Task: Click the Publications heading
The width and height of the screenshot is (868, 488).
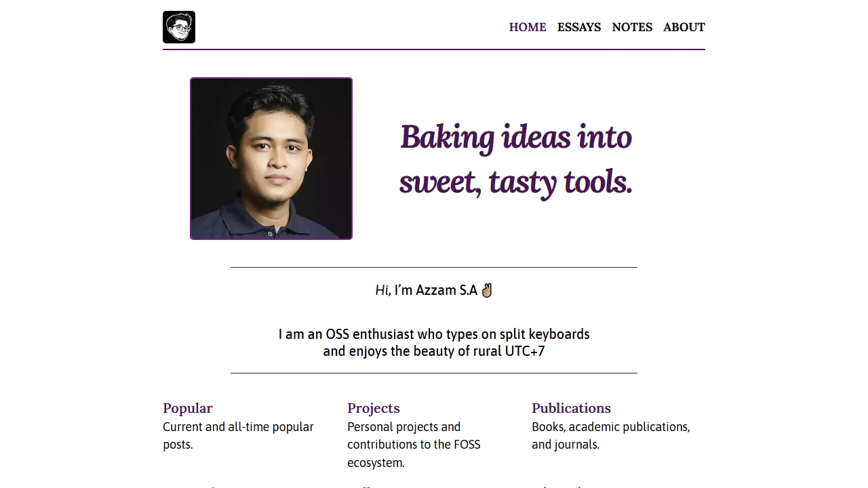Action: 571,408
